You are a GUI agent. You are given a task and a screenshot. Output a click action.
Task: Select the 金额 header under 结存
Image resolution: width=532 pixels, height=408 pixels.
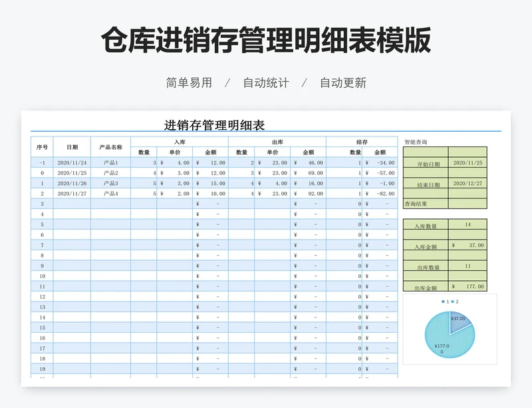click(x=380, y=152)
